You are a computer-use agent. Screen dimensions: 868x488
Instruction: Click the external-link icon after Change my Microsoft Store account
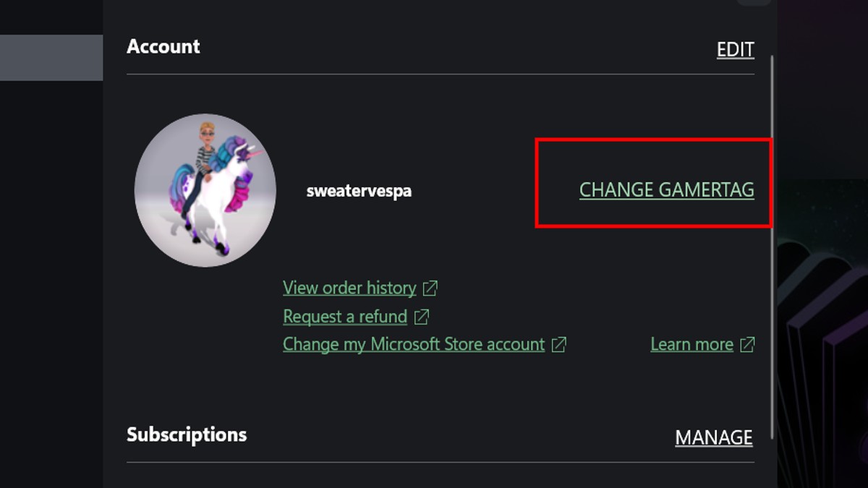pyautogui.click(x=558, y=344)
